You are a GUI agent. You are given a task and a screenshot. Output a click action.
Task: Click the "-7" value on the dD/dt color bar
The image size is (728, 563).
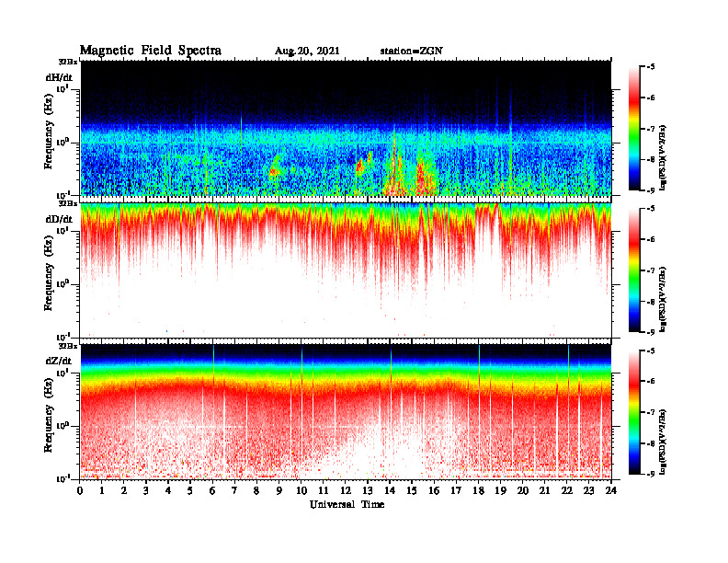click(x=651, y=270)
